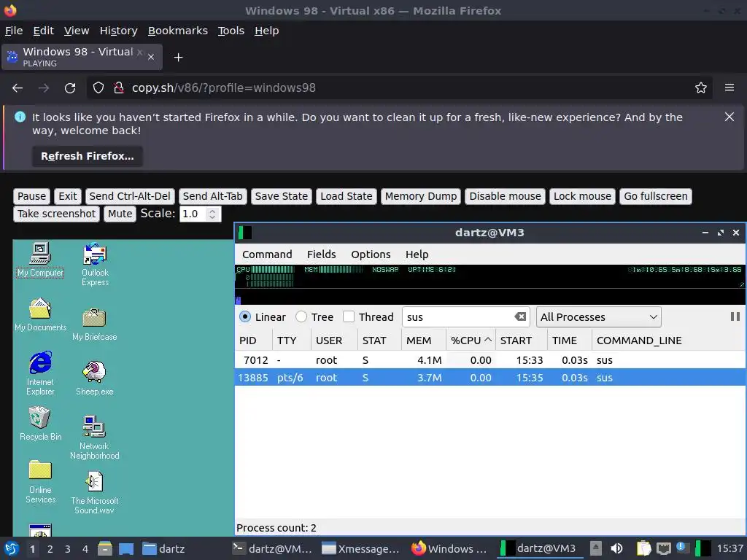Open Help menu in process viewer
Viewport: 747px width, 560px height.
[417, 254]
